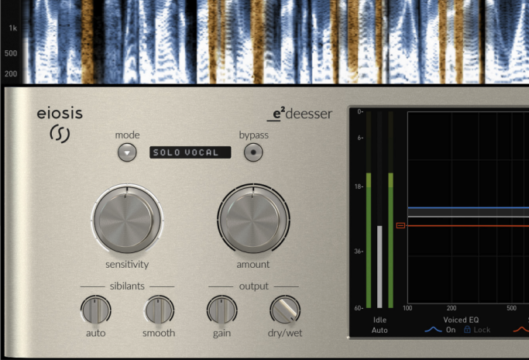Click the output gain knob
The height and width of the screenshot is (360, 529).
(x=222, y=310)
